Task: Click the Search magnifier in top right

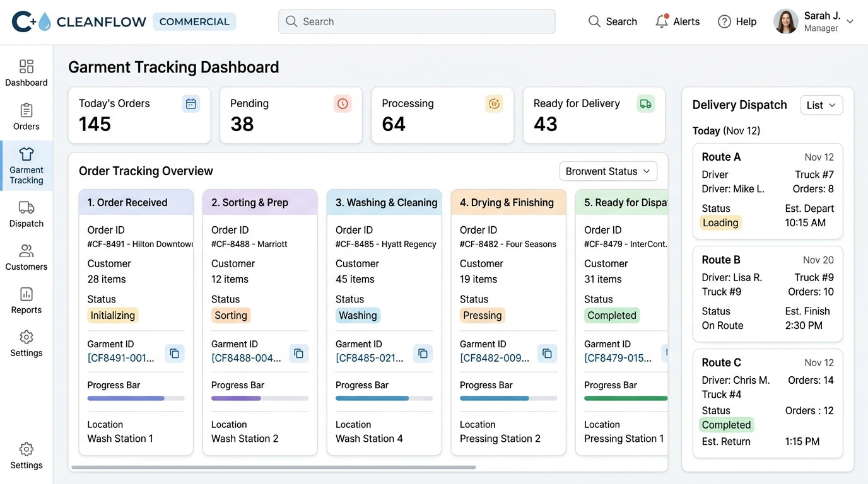Action: (594, 21)
